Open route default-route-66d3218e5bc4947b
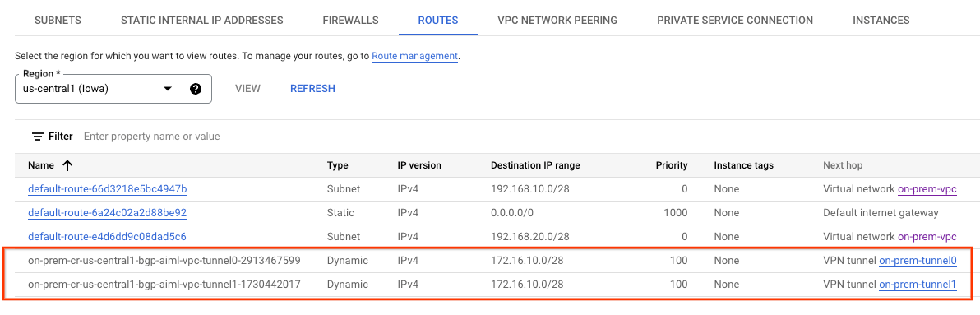This screenshot has height=315, width=980. (x=108, y=188)
